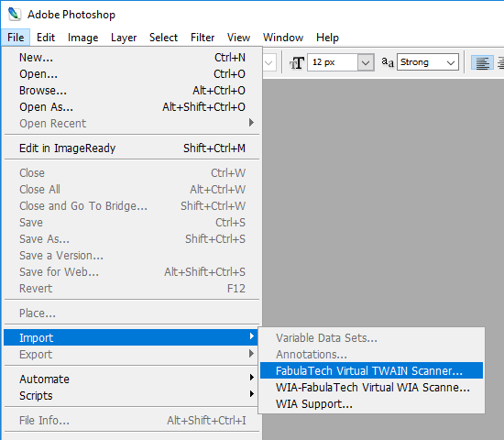The height and width of the screenshot is (440, 504).
Task: Click Save for Web... menu item
Action: point(131,271)
